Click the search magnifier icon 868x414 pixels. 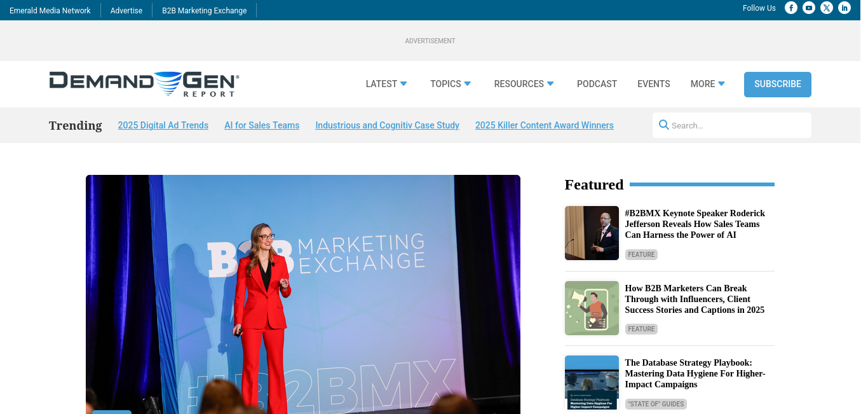pos(664,125)
